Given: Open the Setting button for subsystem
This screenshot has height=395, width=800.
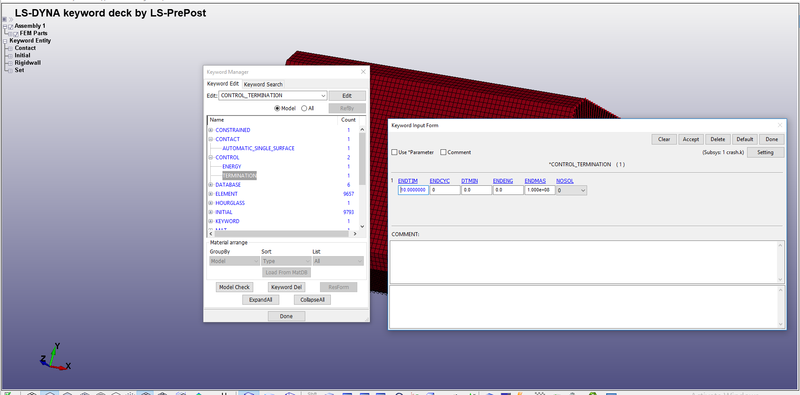Looking at the screenshot, I should (x=766, y=153).
